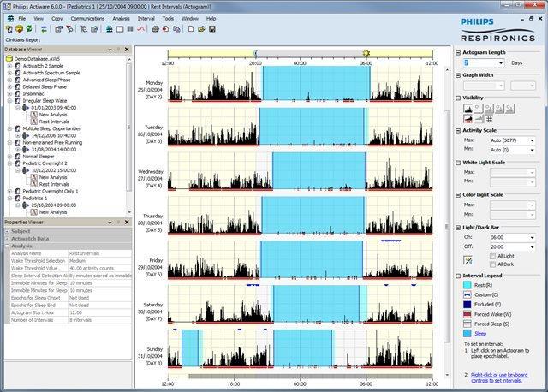Screen dimensions: 548x392
Task: Open the Actogram Length dropdown
Action: coord(501,63)
